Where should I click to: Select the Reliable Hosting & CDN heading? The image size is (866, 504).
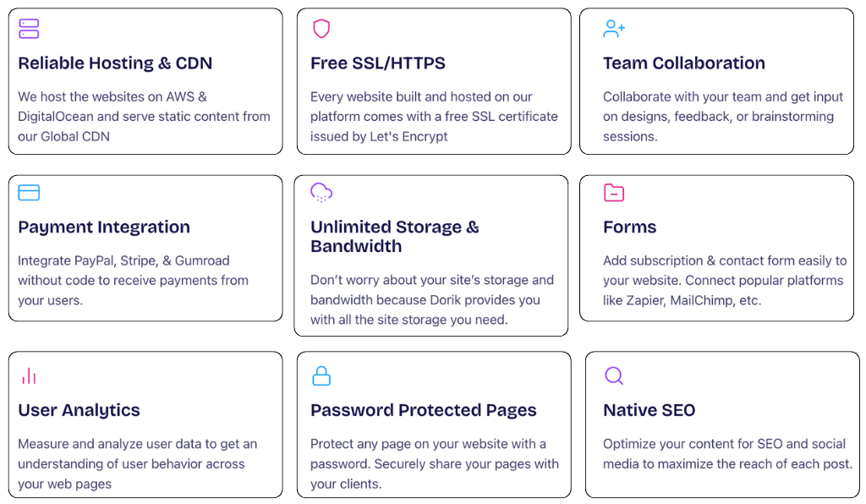coord(115,63)
